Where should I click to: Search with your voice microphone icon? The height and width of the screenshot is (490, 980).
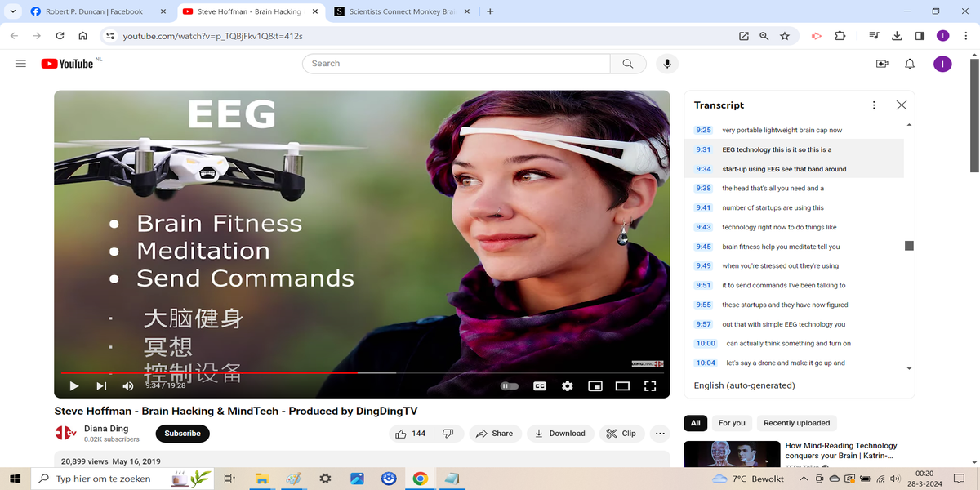[667, 64]
